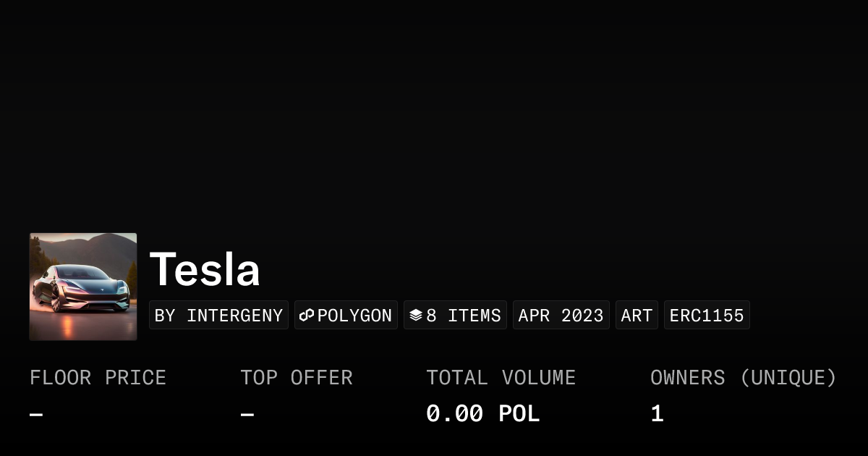
Task: Click the TOTAL VOLUME label
Action: coord(501,378)
